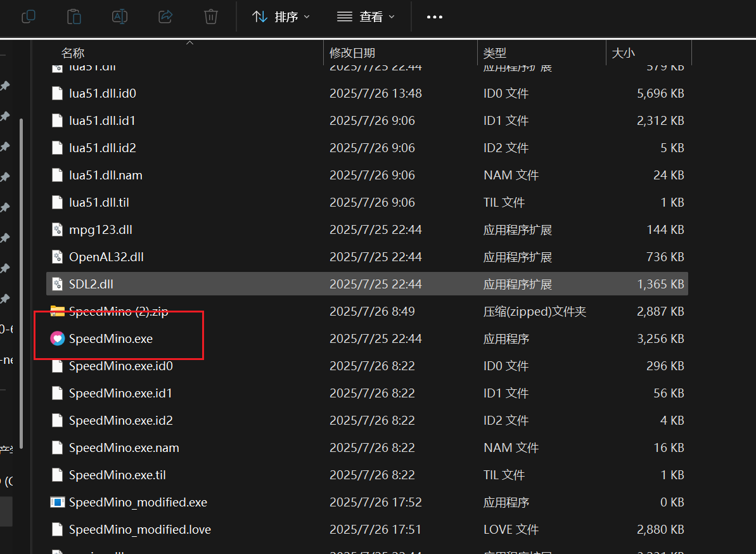Click the mpg123.dll gear file icon

tap(58, 229)
